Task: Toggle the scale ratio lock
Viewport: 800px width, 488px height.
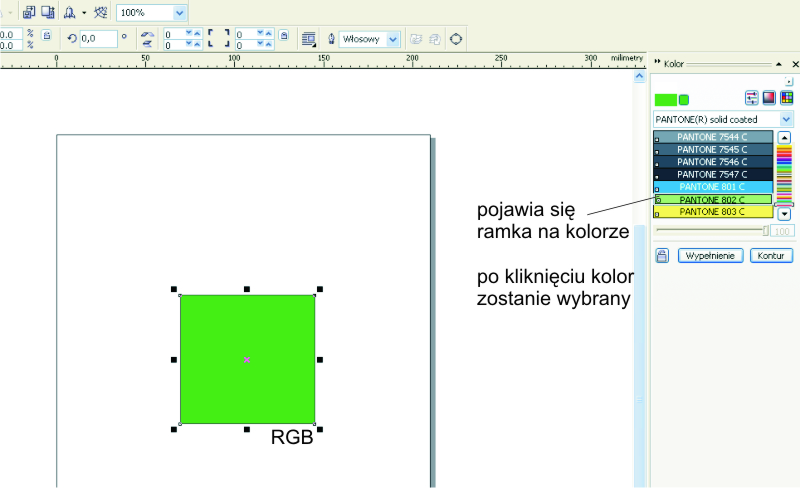Action: pyautogui.click(x=46, y=38)
